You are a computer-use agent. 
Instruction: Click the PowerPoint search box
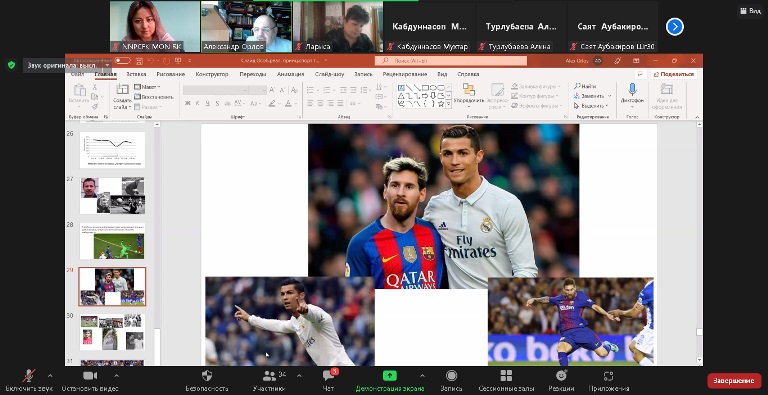[451, 61]
